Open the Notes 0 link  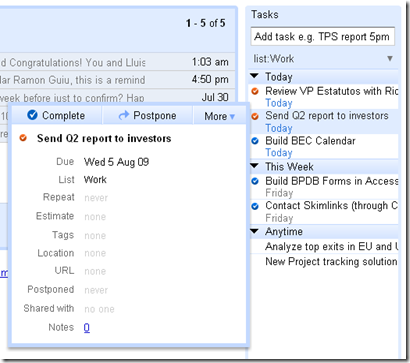tap(87, 328)
